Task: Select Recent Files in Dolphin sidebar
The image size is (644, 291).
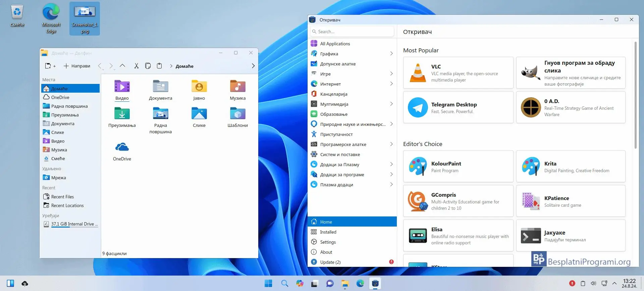Action: pos(70,197)
